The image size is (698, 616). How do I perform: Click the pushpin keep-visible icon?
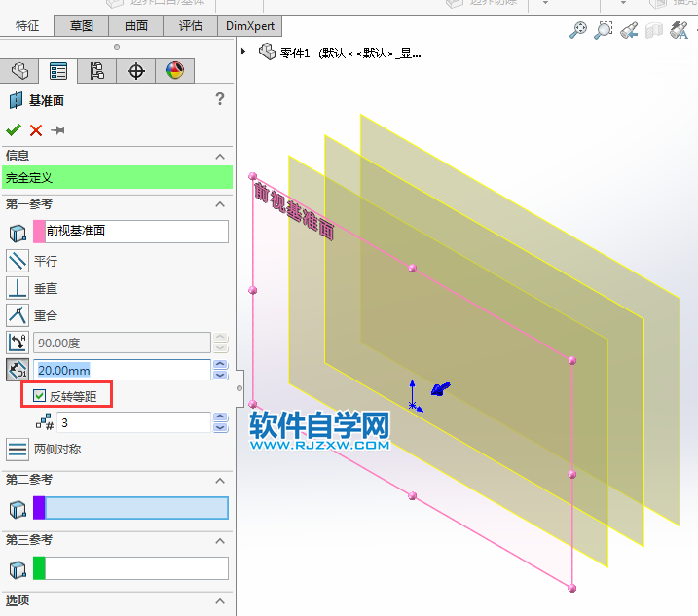57,130
